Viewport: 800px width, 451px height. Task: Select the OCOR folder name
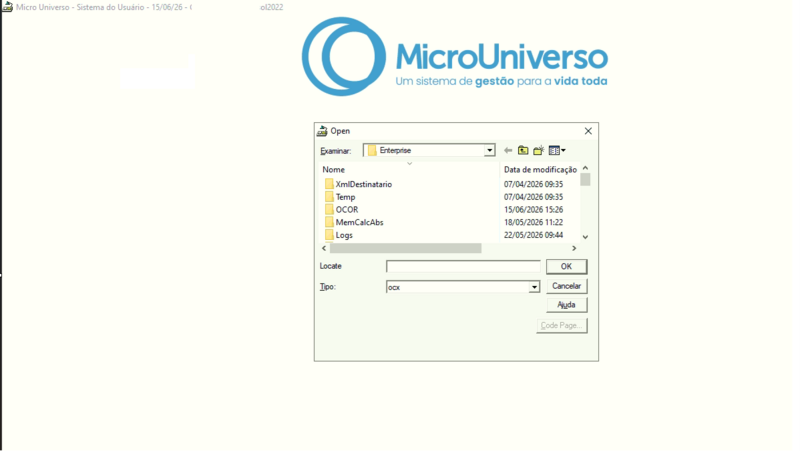click(347, 210)
